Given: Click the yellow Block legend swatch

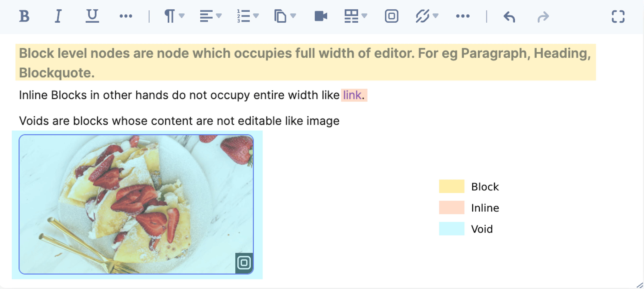Looking at the screenshot, I should point(451,186).
